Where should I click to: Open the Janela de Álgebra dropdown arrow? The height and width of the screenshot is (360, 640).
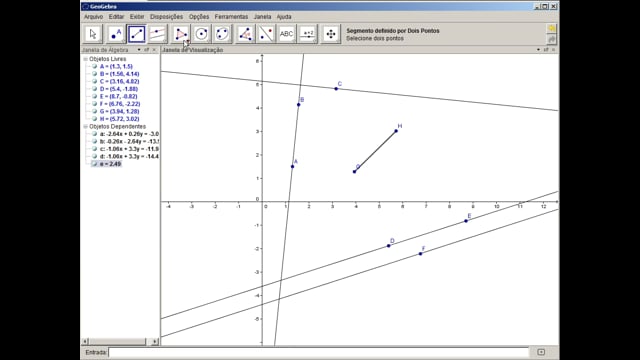tap(139, 50)
